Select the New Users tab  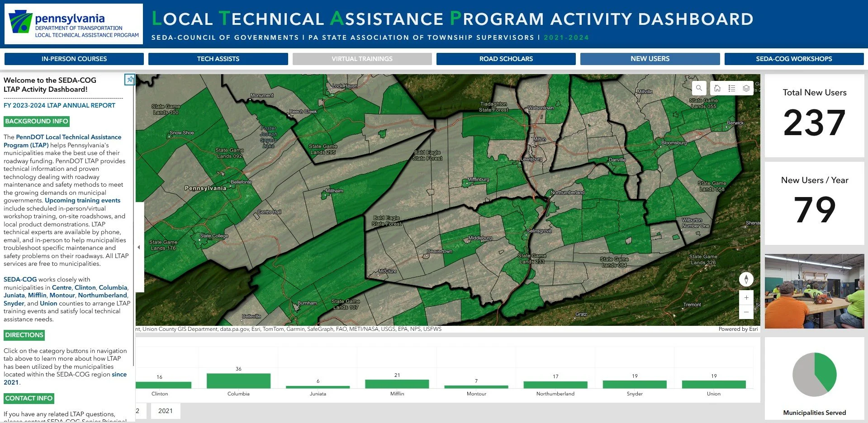[650, 59]
